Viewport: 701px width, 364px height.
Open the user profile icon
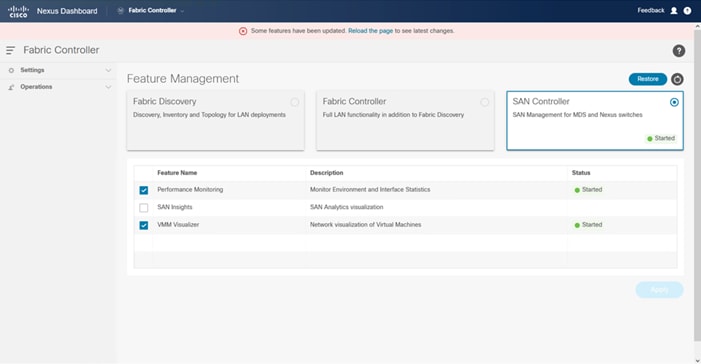point(674,11)
